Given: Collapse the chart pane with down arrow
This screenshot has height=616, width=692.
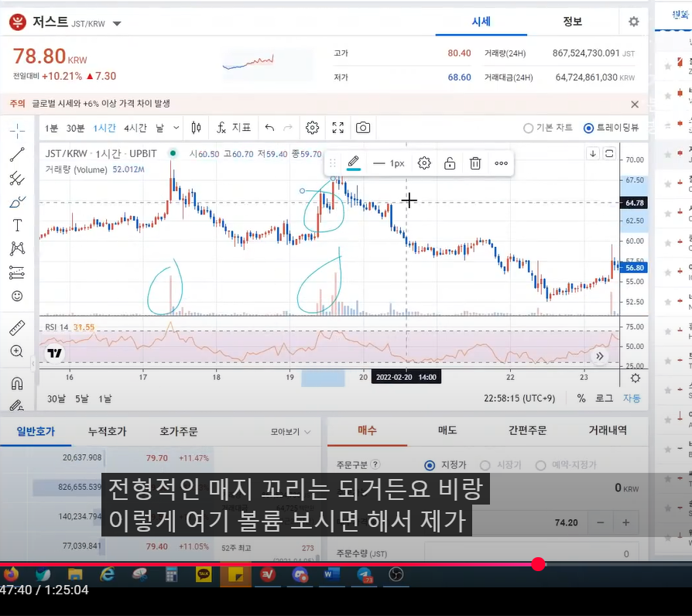Looking at the screenshot, I should 593,153.
